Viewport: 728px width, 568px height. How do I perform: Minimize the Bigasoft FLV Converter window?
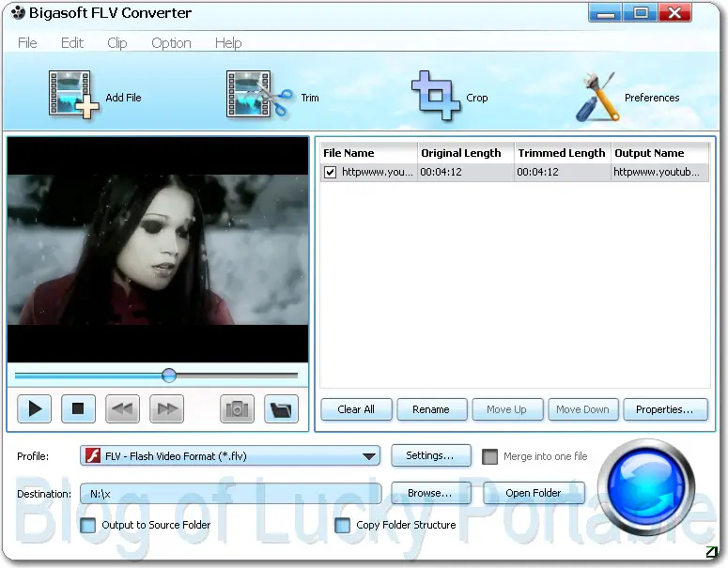coord(605,13)
